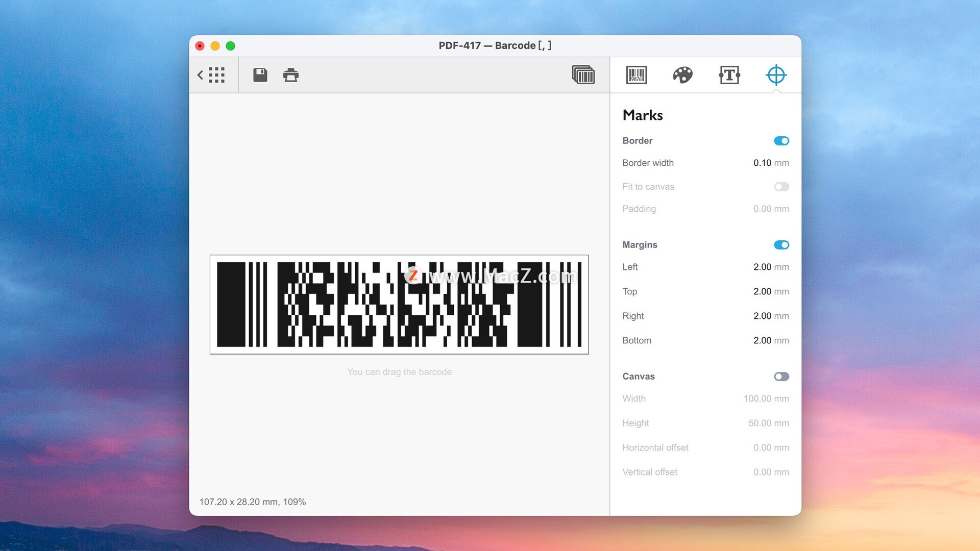
Task: Maximize the window with green button
Action: coord(231,46)
